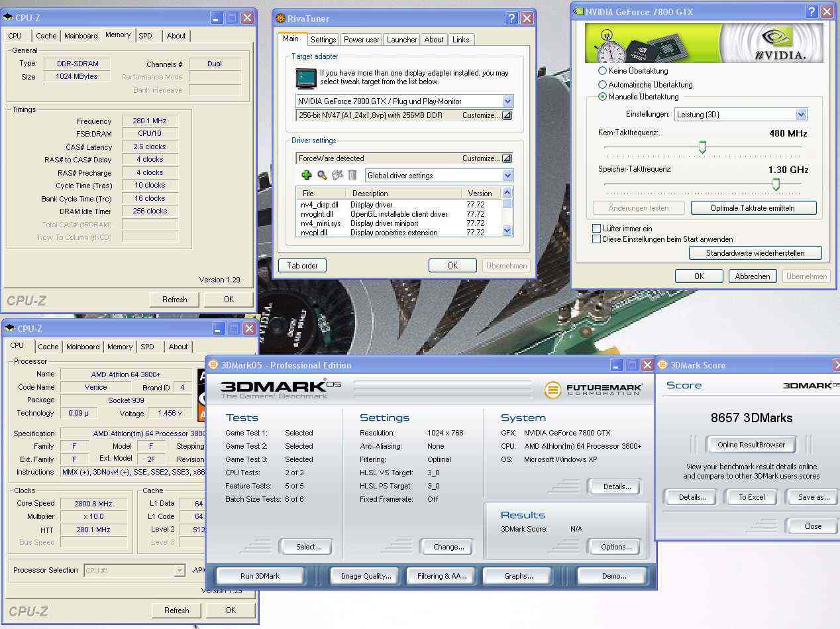The width and height of the screenshot is (840, 629).
Task: Click Refresh in the upper CPU-Z window
Action: [x=175, y=300]
